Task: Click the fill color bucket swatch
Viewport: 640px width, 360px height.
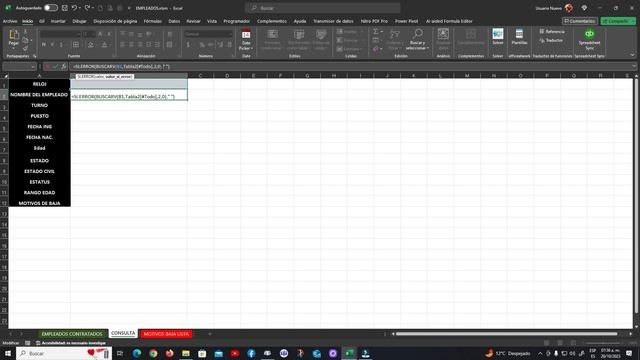Action: [x=91, y=44]
